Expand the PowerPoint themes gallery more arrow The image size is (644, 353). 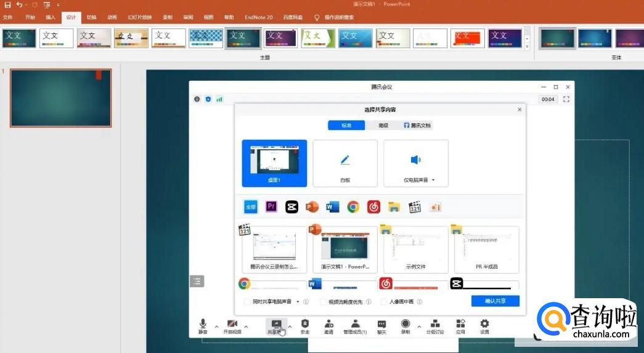[x=527, y=47]
